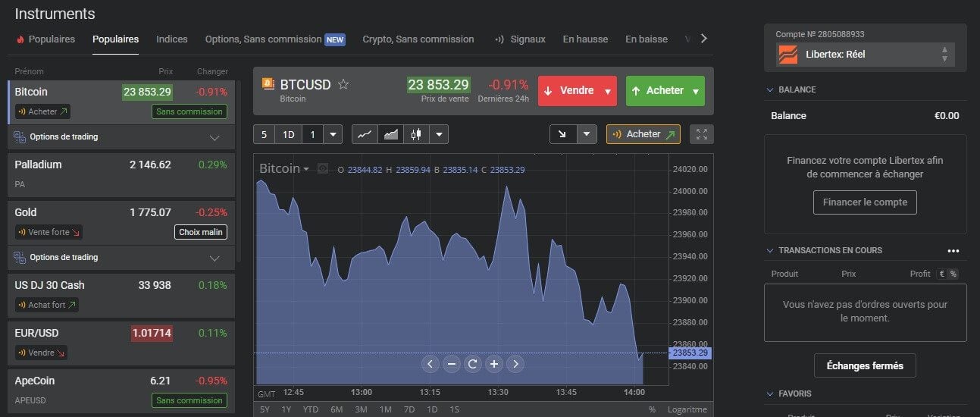Expand Options de trading under Gold
Screen dimensions: 980x417
[x=214, y=258]
